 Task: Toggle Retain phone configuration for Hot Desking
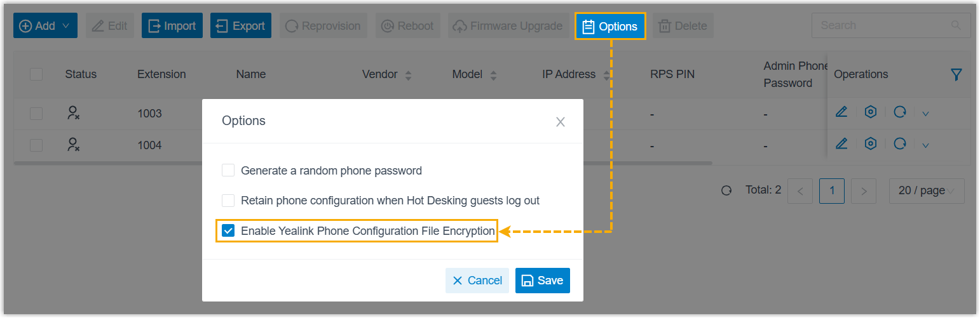tap(228, 201)
